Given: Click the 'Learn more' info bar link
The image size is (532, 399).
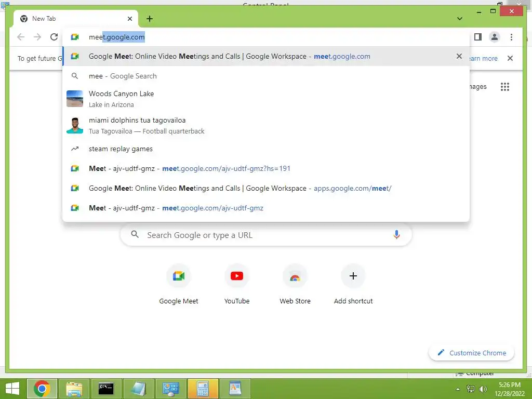Looking at the screenshot, I should 483,58.
